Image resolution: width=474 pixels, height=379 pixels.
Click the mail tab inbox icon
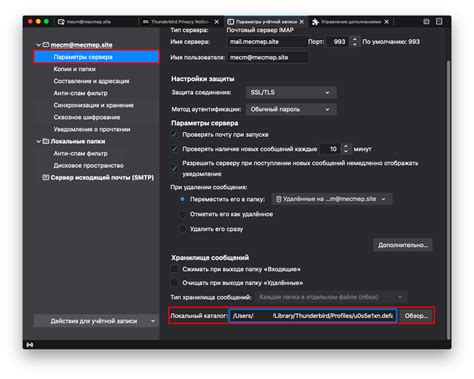pos(61,22)
